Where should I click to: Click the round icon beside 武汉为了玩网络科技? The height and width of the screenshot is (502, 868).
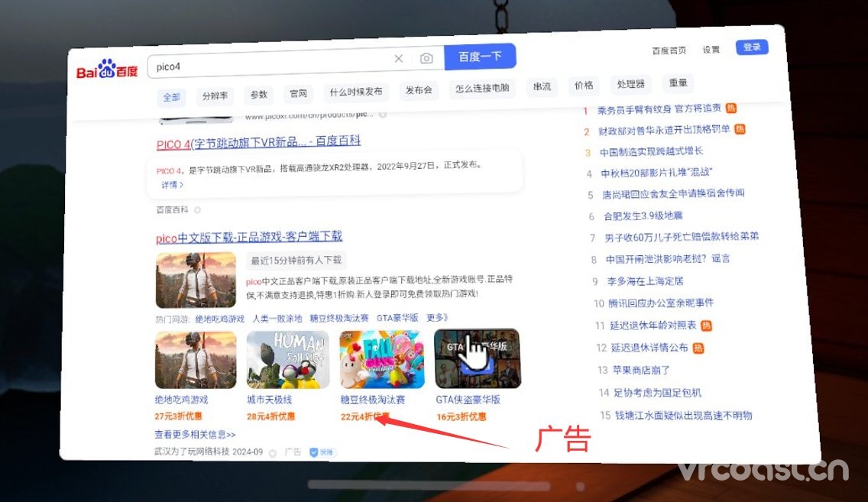tap(272, 453)
